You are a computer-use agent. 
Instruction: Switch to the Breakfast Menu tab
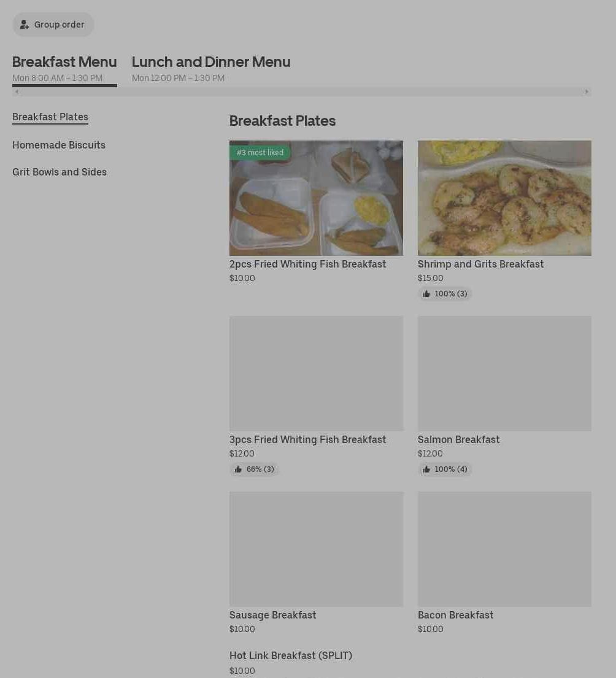tap(64, 62)
